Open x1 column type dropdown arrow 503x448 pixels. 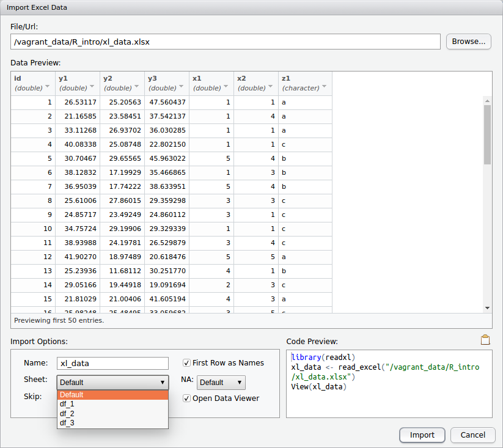(226, 87)
